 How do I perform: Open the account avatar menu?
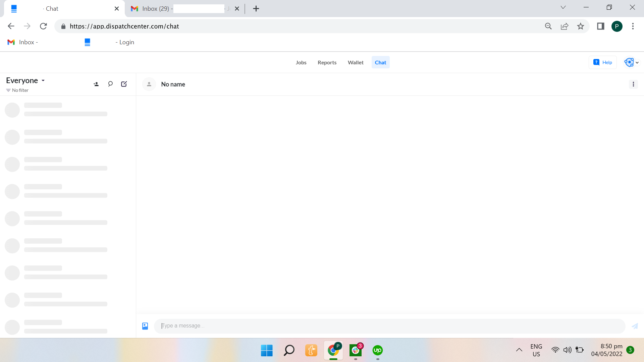coord(632,62)
